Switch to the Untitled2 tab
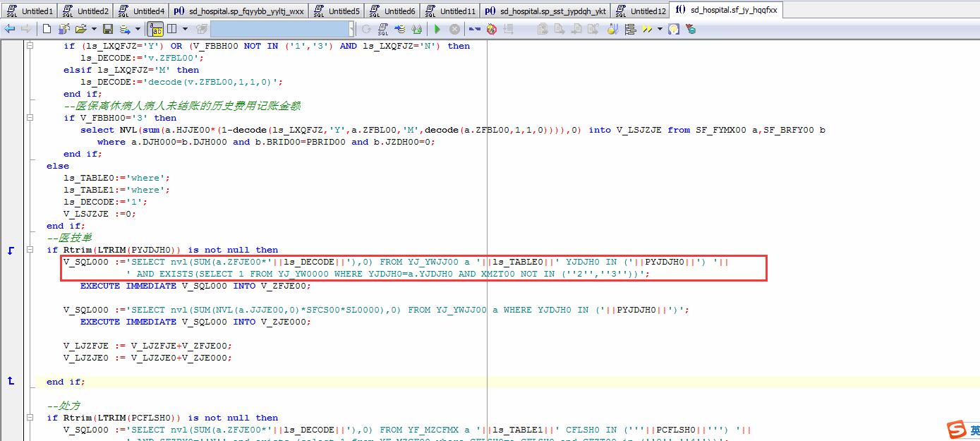The height and width of the screenshot is (441, 980). (85, 11)
